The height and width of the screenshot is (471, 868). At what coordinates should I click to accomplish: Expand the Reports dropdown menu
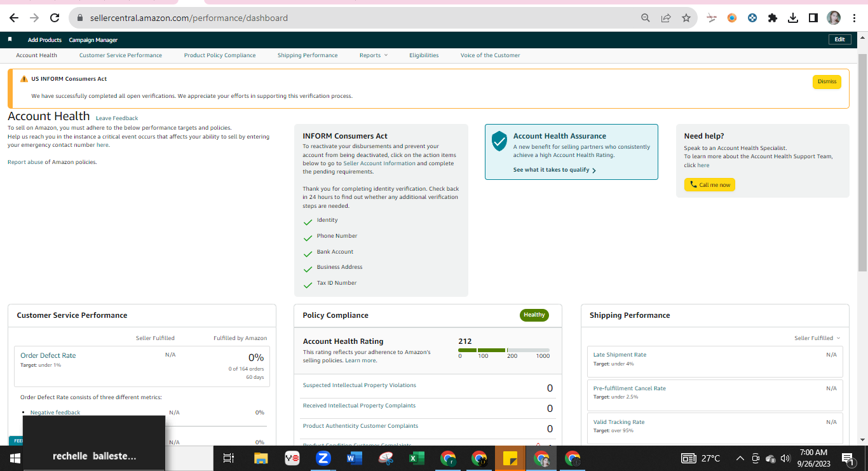pyautogui.click(x=374, y=55)
